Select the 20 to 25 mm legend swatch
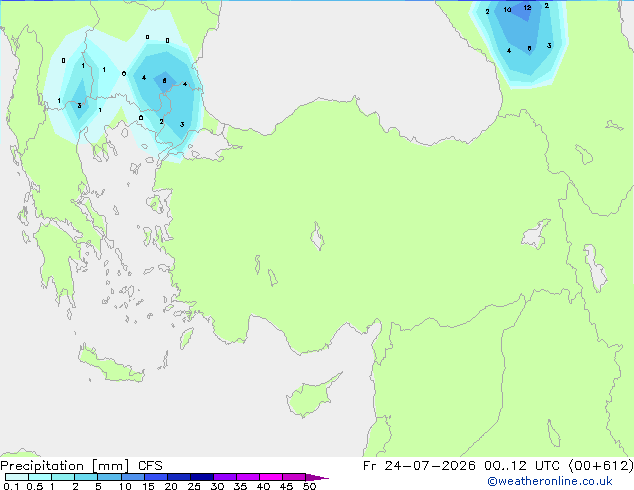The height and width of the screenshot is (490, 634). (x=179, y=477)
